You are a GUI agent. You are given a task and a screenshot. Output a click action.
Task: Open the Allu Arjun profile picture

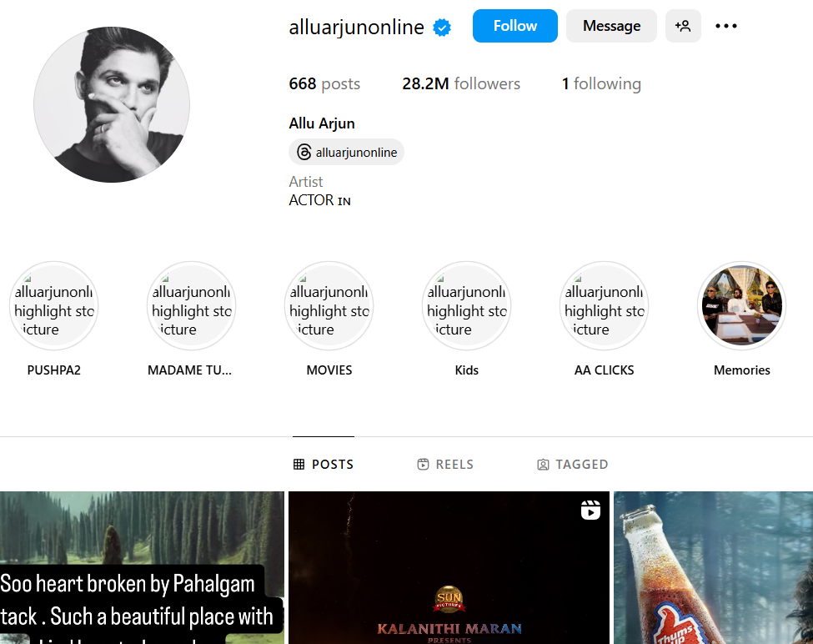(112, 105)
